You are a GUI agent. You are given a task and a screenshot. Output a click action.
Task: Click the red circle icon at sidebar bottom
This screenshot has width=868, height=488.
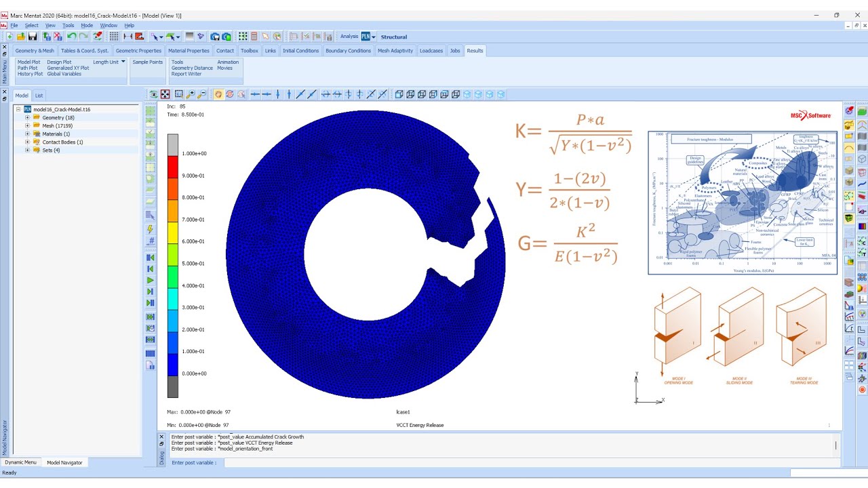[862, 390]
